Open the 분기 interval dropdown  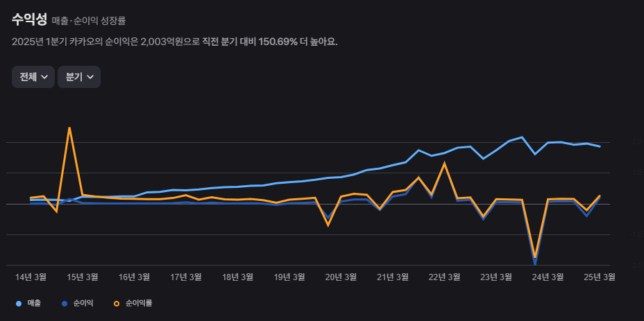click(79, 77)
